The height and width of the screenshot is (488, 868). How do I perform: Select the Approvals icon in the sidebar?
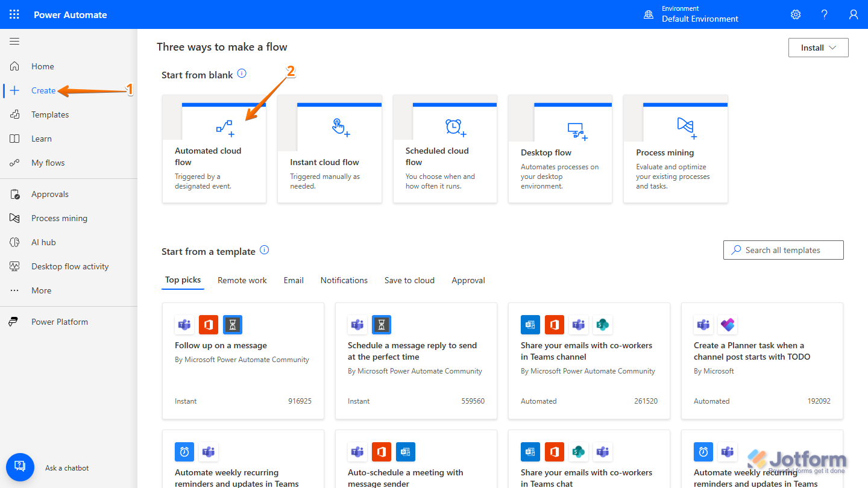coord(14,193)
